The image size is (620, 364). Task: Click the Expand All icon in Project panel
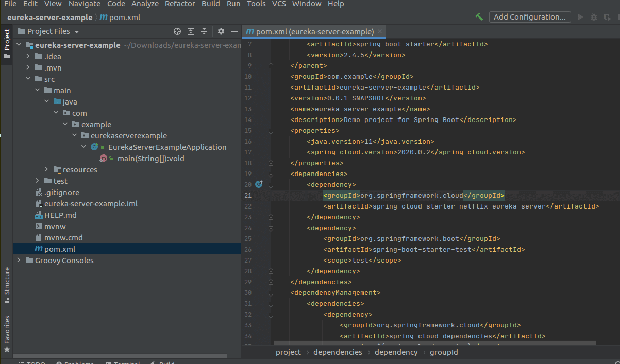point(191,31)
